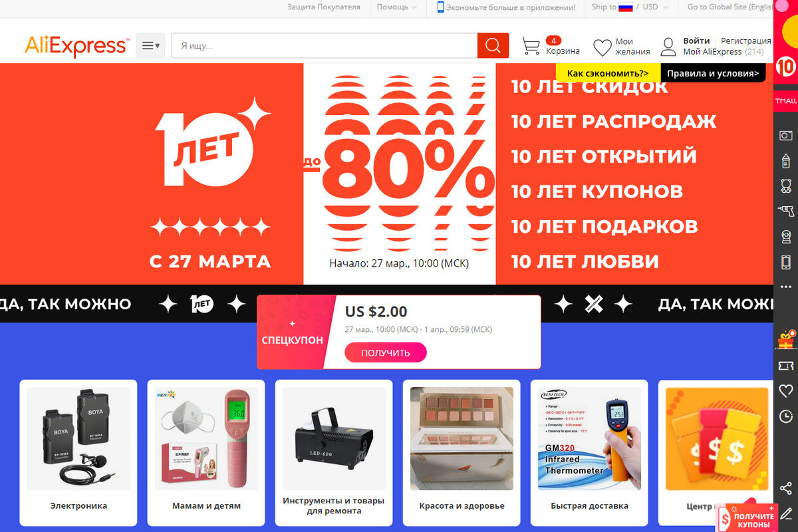Expand the Помощь dropdown
This screenshot has width=798, height=532.
[397, 7]
